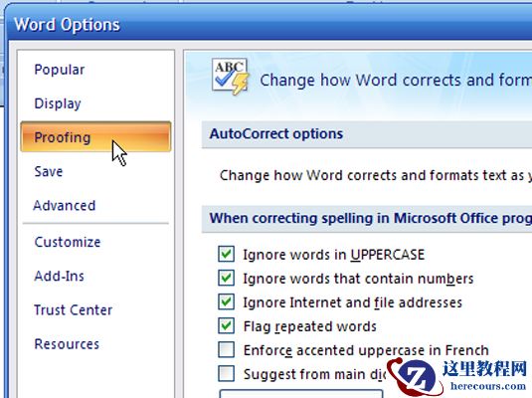Viewport: 532px width, 398px height.
Task: Click the ABC proofing checkmark icon
Action: 231,77
